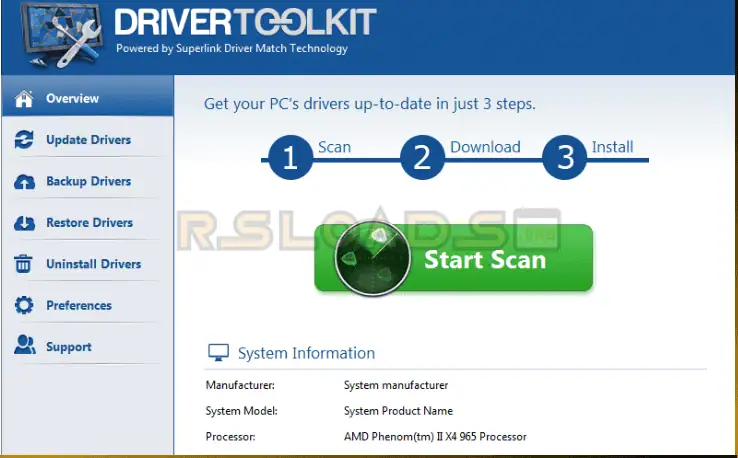Click the 'System Product Name' value
The width and height of the screenshot is (738, 458).
pos(398,411)
